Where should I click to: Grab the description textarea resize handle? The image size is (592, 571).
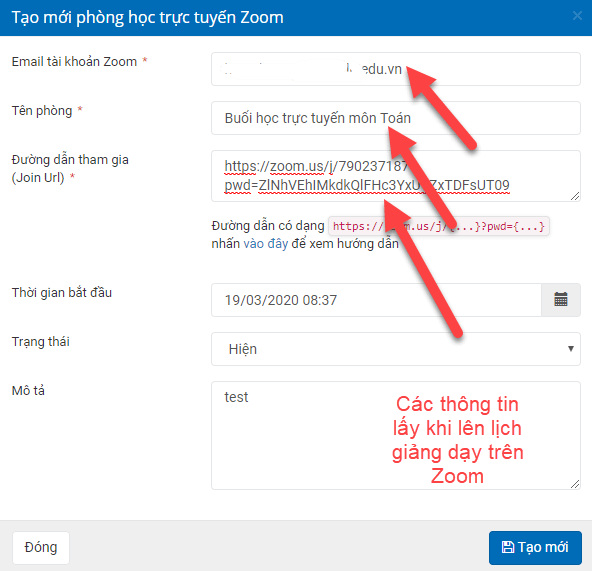[x=575, y=484]
